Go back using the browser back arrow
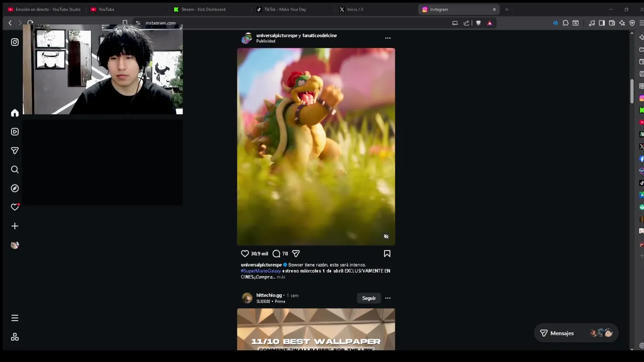 pos(10,23)
